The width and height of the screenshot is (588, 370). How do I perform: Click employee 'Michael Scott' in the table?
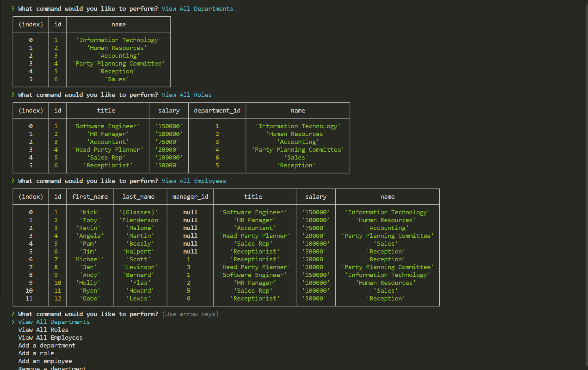point(114,259)
